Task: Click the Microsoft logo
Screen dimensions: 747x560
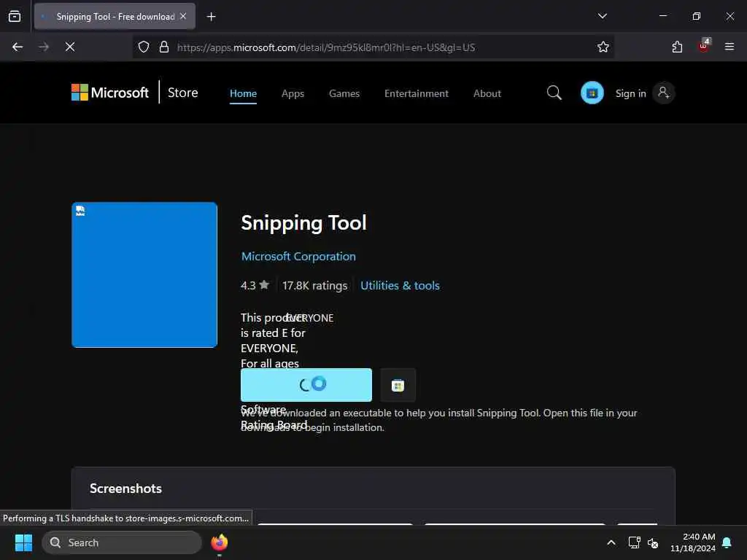Action: (x=110, y=93)
